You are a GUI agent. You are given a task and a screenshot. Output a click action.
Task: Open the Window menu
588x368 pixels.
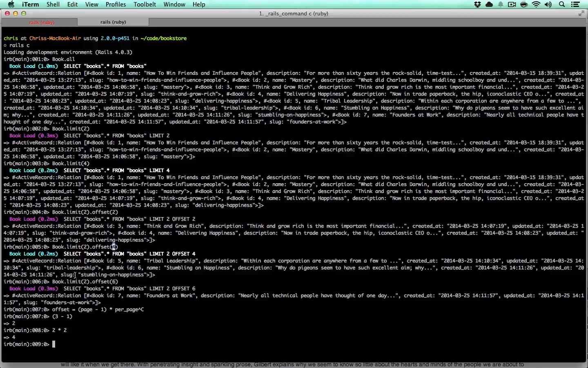coord(174,4)
